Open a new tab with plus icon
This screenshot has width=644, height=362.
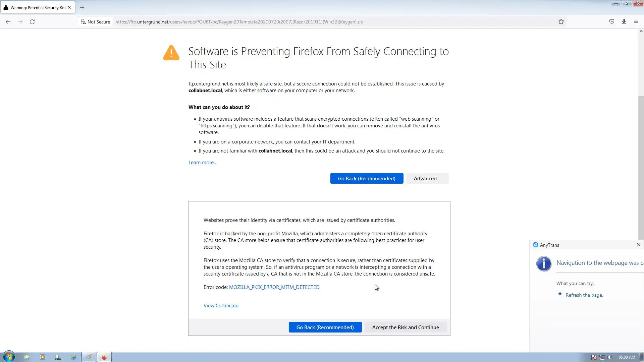tap(82, 7)
